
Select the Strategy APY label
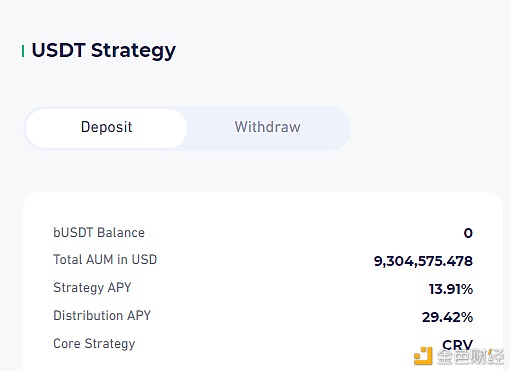click(92, 288)
